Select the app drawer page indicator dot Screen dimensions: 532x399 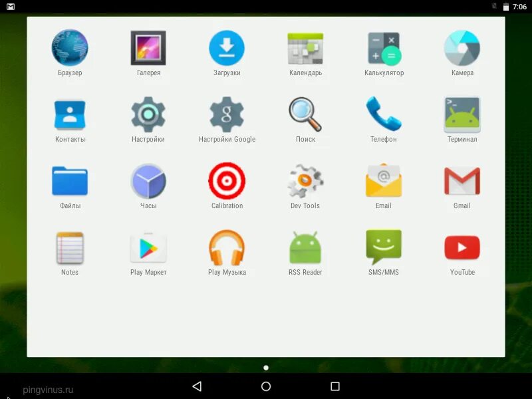[x=266, y=368]
